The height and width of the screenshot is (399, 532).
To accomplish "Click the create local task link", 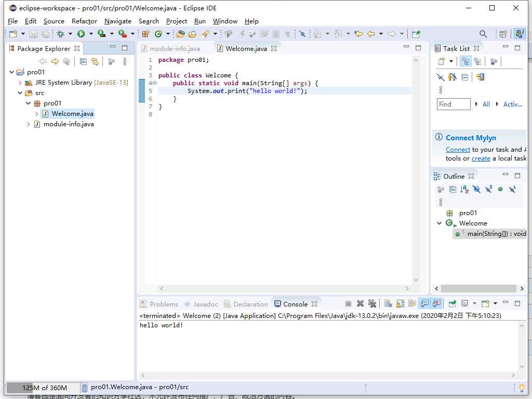I will click(x=481, y=158).
